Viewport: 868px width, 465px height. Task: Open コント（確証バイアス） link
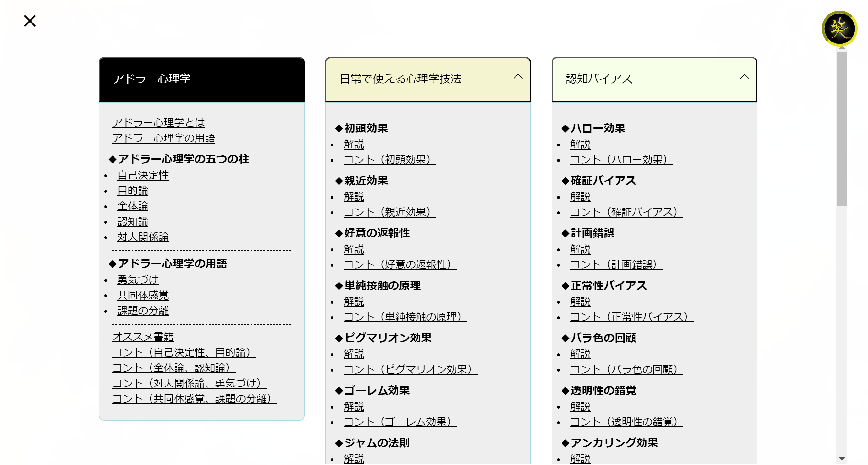click(x=626, y=212)
